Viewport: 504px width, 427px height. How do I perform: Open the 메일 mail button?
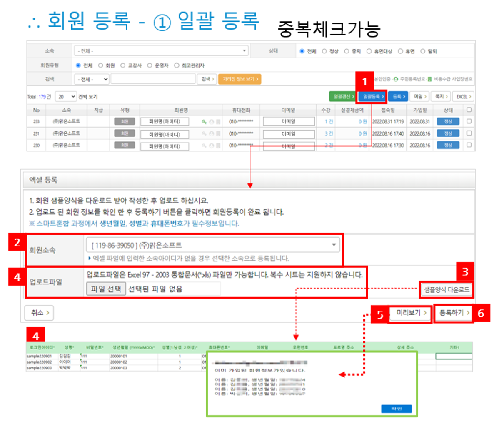(x=419, y=96)
